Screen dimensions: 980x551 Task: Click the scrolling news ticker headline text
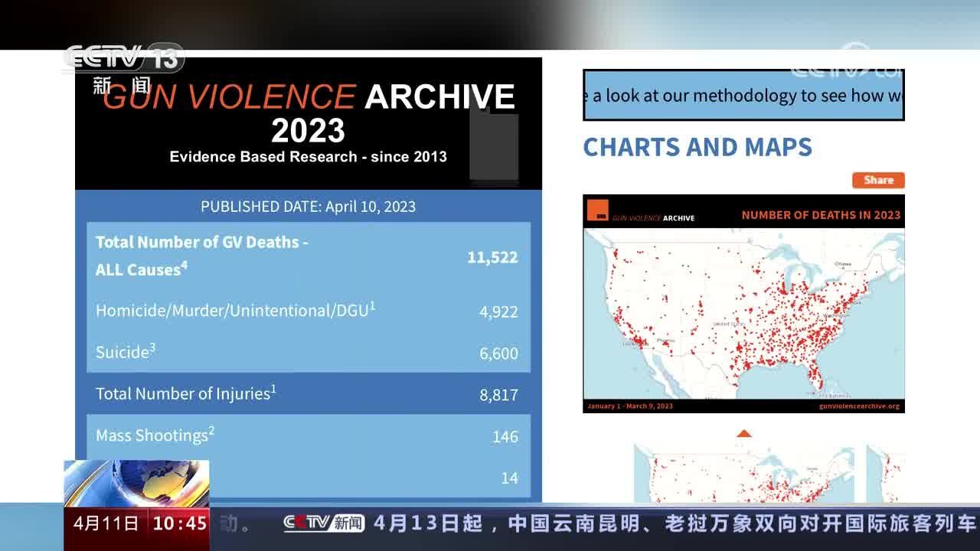[675, 523]
